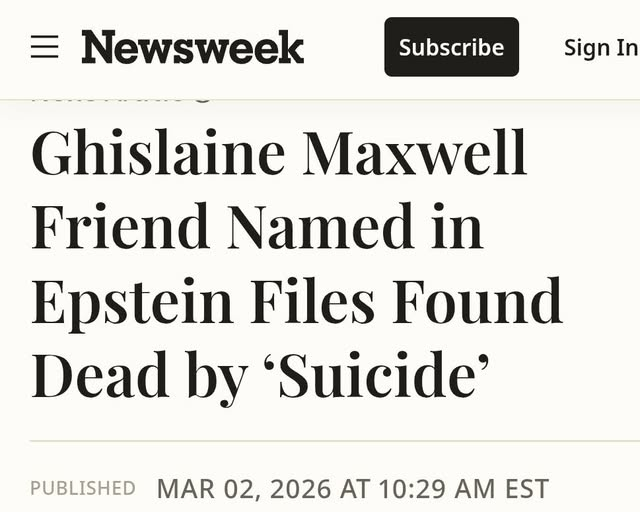This screenshot has height=512, width=640.
Task: Open the hamburger navigation menu
Action: pyautogui.click(x=44, y=47)
